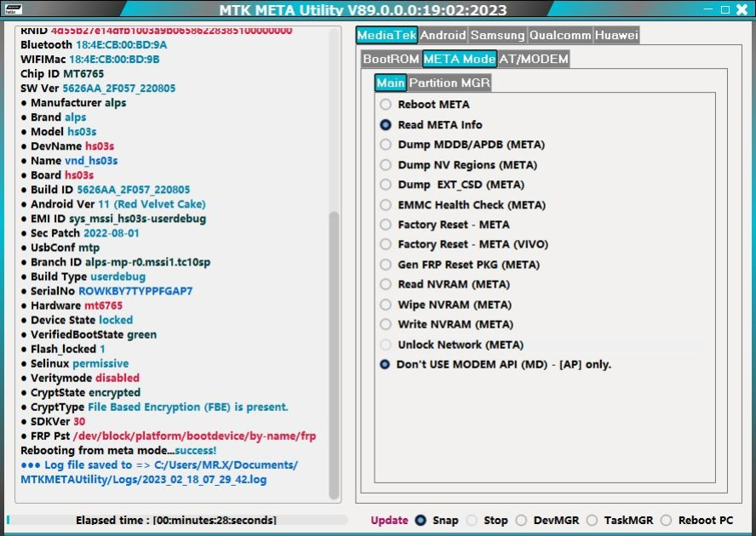756x536 pixels.
Task: Select the Snap radio button
Action: tap(421, 521)
